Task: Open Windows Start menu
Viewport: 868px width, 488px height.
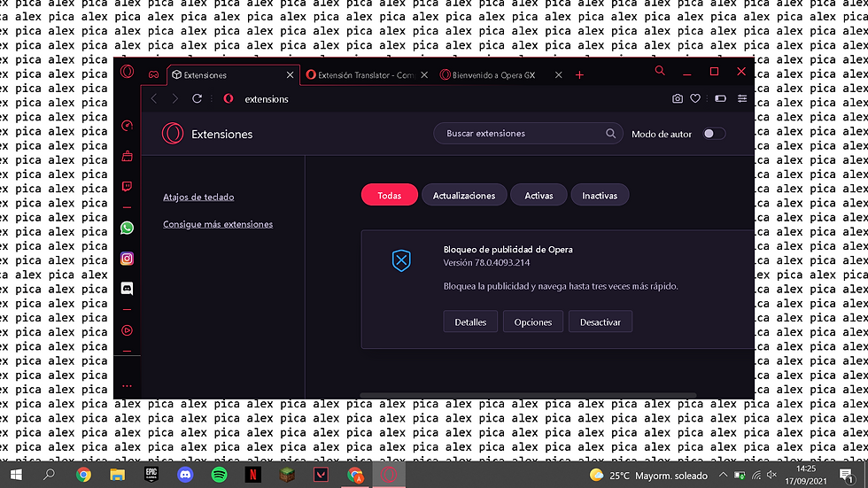Action: [x=16, y=475]
